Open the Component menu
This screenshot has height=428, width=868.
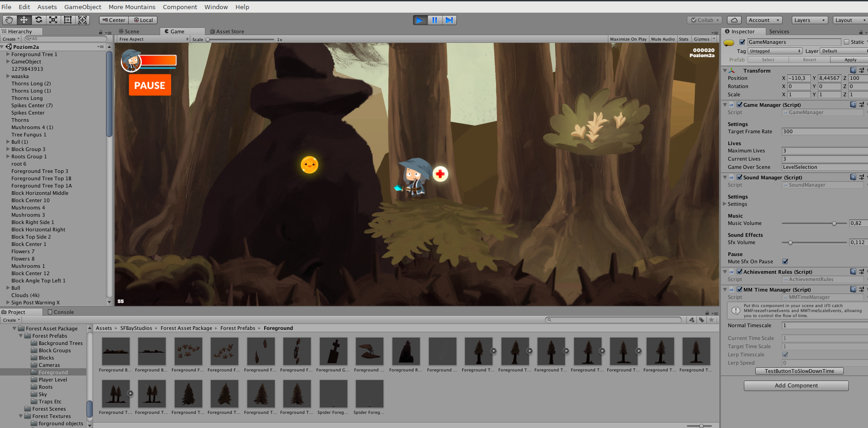point(180,7)
